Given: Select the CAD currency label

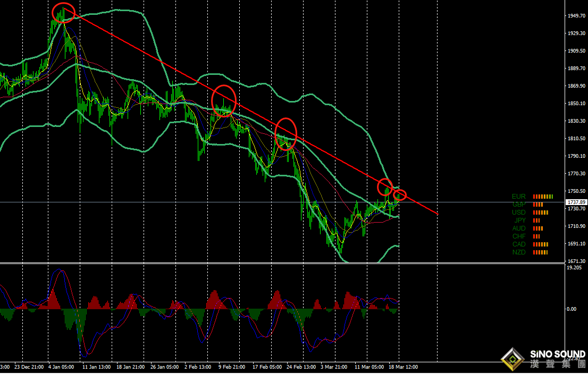Looking at the screenshot, I should pyautogui.click(x=518, y=244).
